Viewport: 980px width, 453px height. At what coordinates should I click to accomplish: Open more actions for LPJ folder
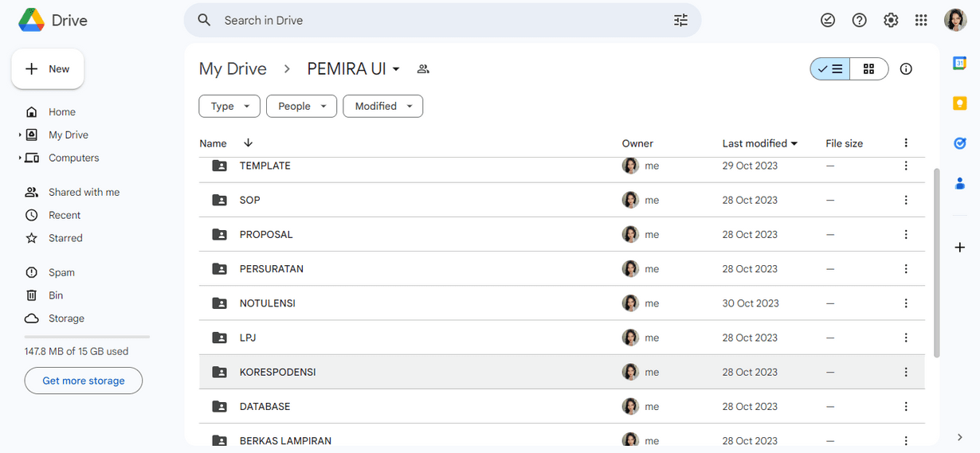pyautogui.click(x=906, y=338)
